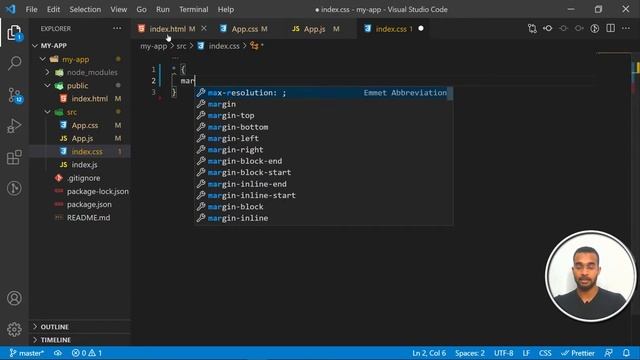
Task: Open index.js in explorer tree
Action: (84, 165)
